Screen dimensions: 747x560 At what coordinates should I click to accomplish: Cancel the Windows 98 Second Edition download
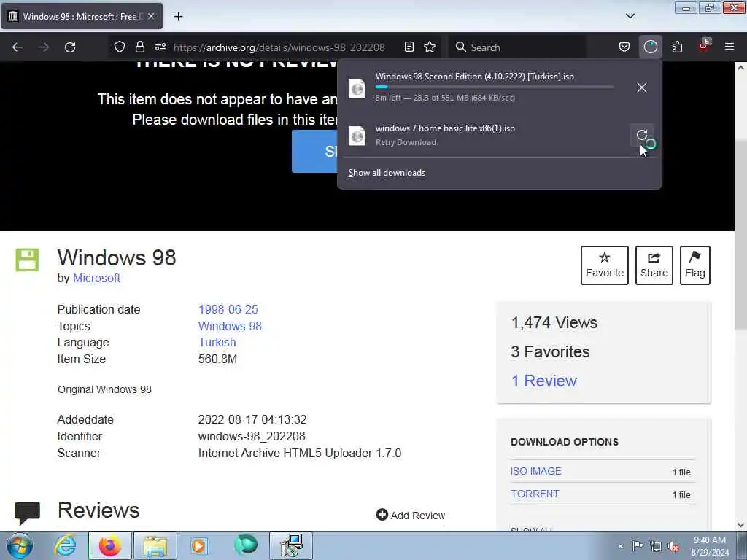click(x=642, y=87)
